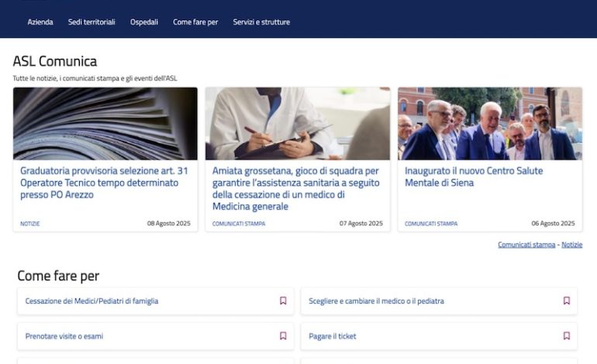Click the NOTIZIE category tag
The image size is (597, 364).
pos(30,224)
